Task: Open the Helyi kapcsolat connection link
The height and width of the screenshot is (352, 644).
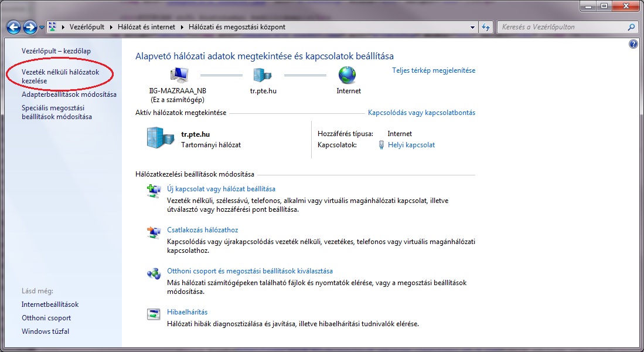Action: [x=411, y=145]
